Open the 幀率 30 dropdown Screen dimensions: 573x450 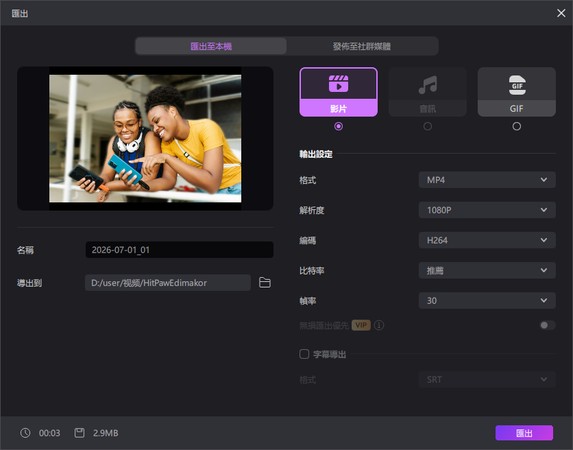tap(487, 300)
